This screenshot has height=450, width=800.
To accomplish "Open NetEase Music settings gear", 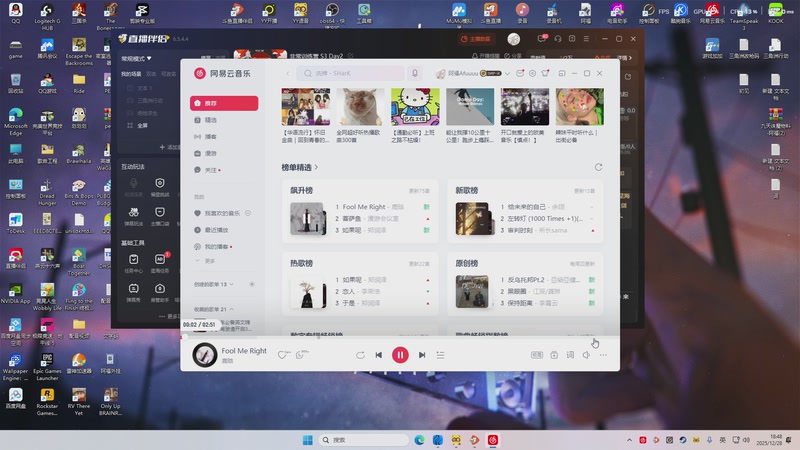I will pos(532,73).
